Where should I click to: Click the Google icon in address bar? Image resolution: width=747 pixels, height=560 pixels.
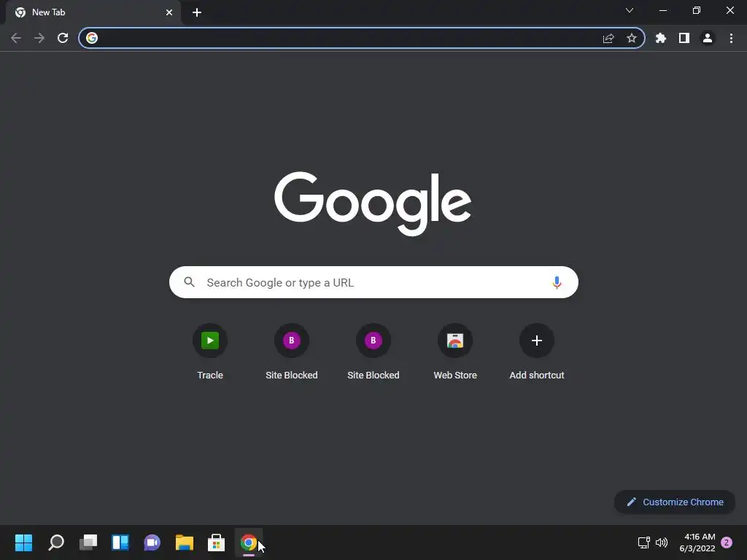click(92, 38)
